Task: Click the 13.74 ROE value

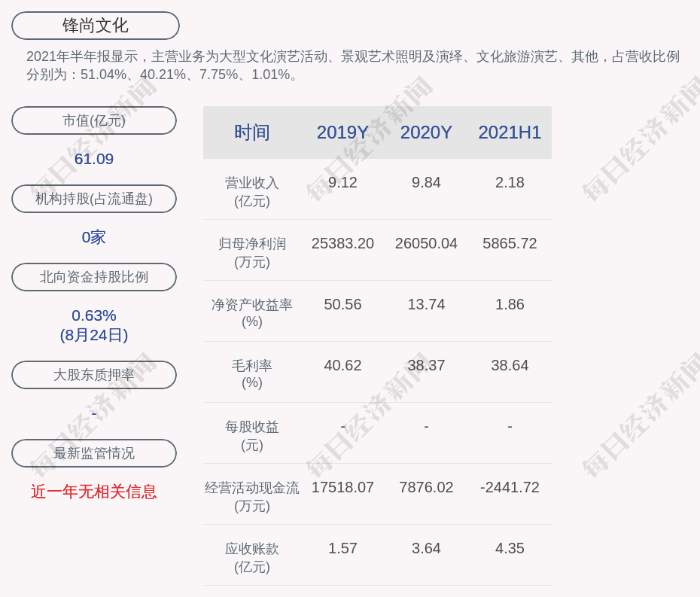Action: (x=426, y=305)
